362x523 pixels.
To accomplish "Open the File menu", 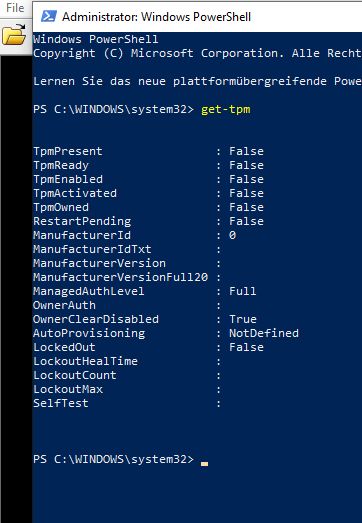I will (x=15, y=8).
